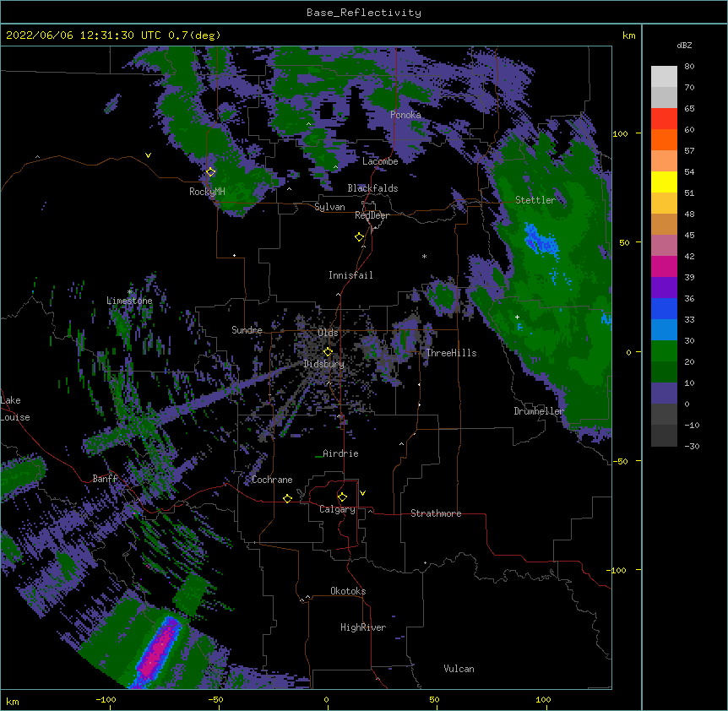Click the Sylvan town label
The height and width of the screenshot is (711, 728).
point(329,207)
